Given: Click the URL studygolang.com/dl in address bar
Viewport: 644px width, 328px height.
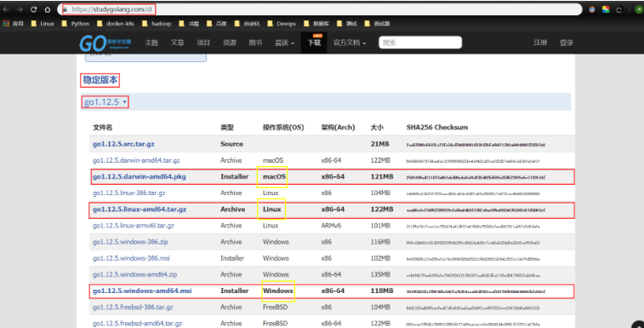Looking at the screenshot, I should pos(111,9).
